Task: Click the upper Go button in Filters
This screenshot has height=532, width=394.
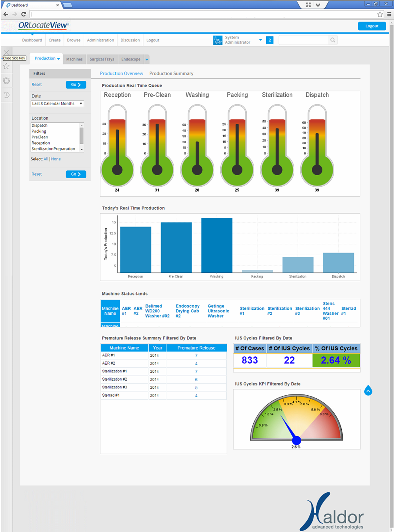Action: (76, 85)
